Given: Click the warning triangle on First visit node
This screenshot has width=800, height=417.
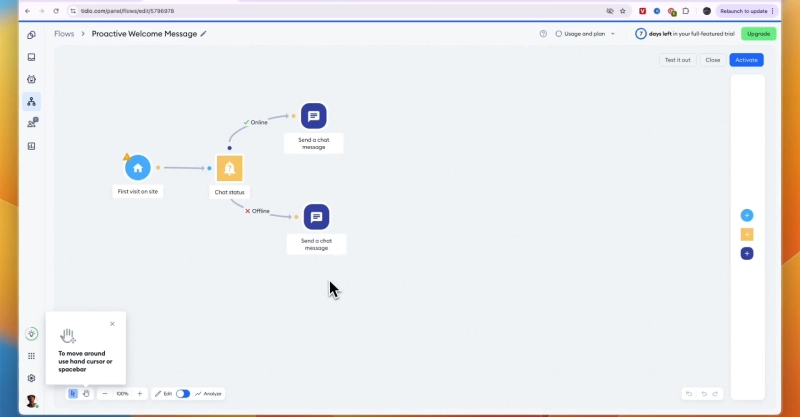Looking at the screenshot, I should point(127,157).
